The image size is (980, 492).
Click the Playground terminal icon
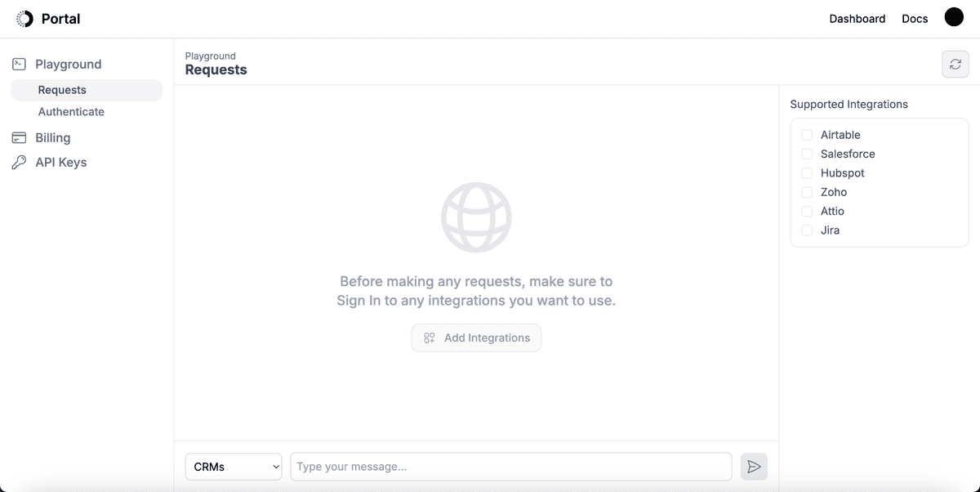click(x=19, y=64)
